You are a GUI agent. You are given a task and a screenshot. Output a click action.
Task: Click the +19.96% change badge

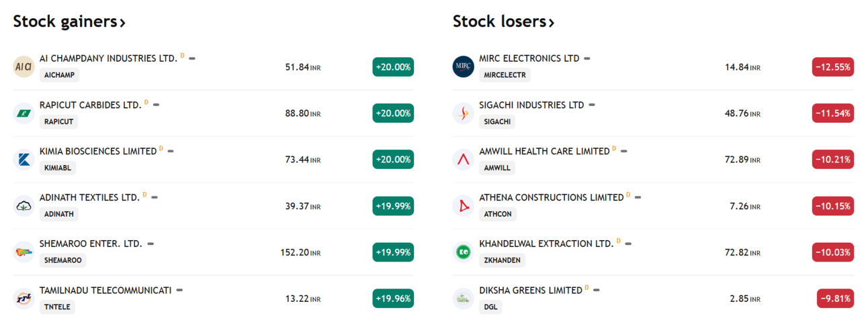pos(393,299)
